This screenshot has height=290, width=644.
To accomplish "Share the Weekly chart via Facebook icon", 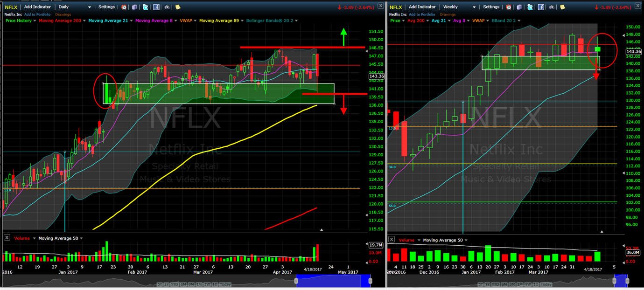I will [x=541, y=7].
